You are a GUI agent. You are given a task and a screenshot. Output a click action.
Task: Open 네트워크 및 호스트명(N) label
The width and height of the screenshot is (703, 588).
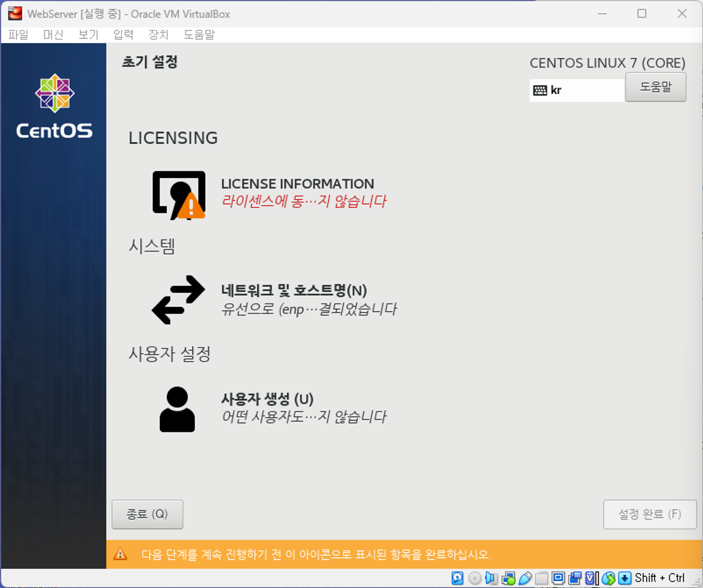tap(294, 290)
